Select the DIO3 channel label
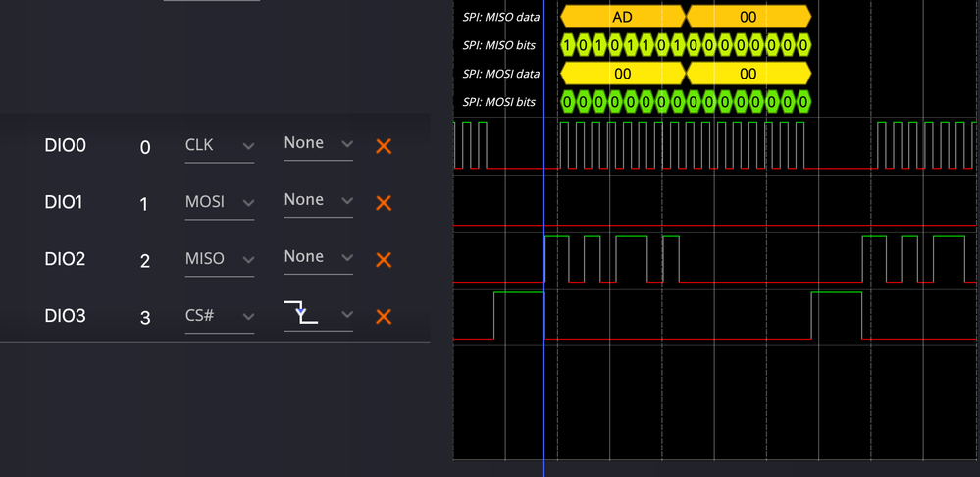Screen dimensions: 980x477 coord(65,316)
